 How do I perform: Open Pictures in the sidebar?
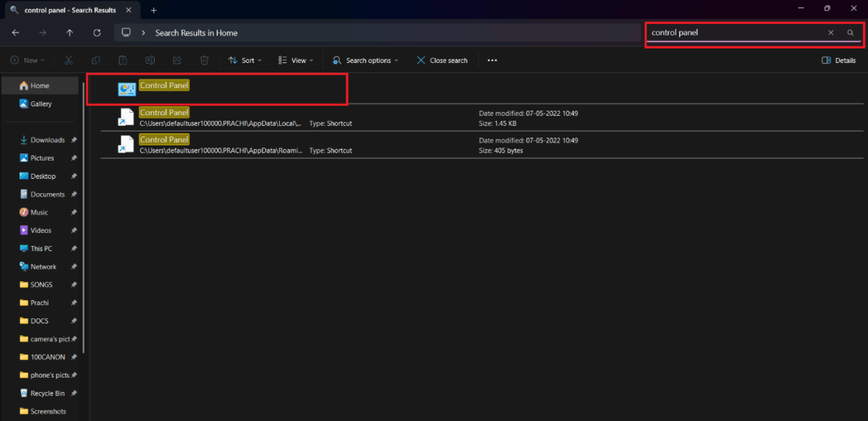coord(36,158)
